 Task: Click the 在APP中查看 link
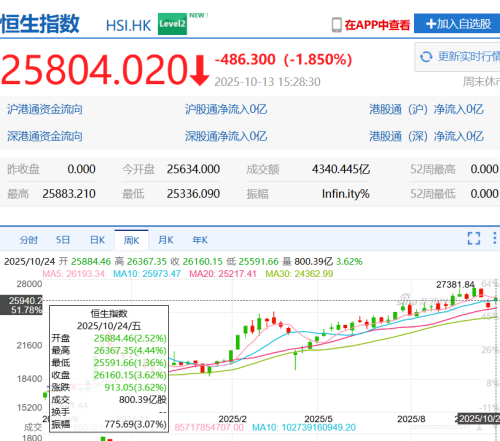pos(377,25)
